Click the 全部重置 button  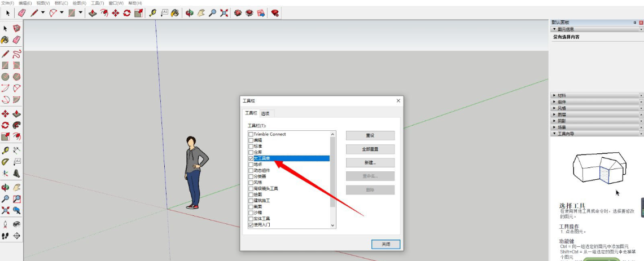point(370,149)
